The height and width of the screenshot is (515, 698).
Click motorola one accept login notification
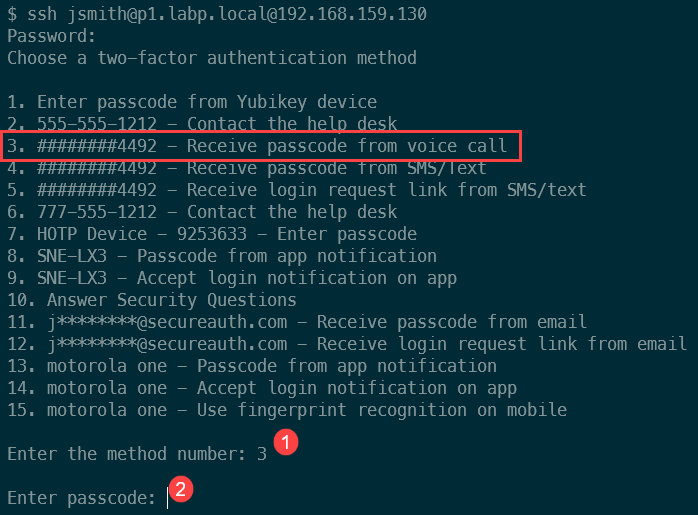(262, 388)
